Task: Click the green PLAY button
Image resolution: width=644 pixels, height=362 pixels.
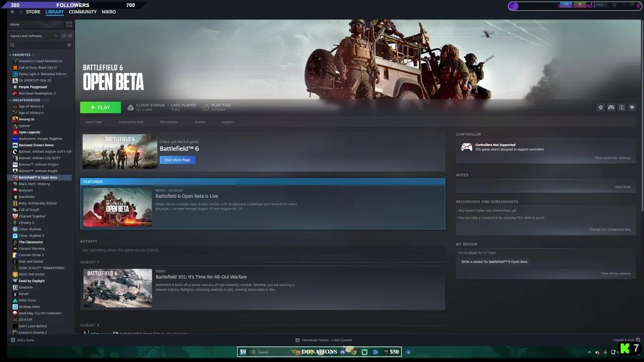Action: pyautogui.click(x=101, y=108)
